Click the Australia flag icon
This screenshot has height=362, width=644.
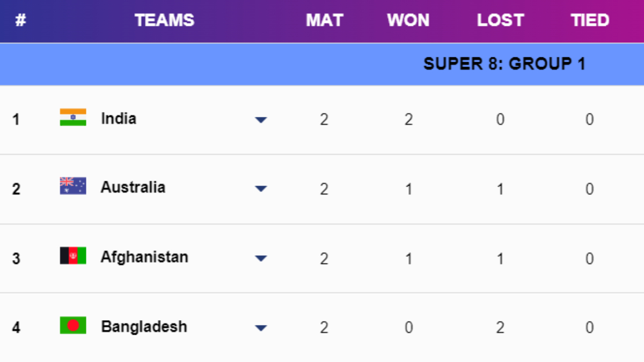tap(73, 186)
